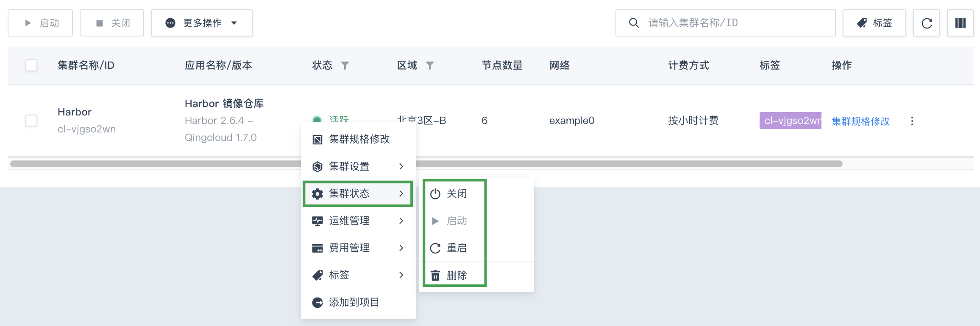Click the three-dot more actions icon

[912, 121]
